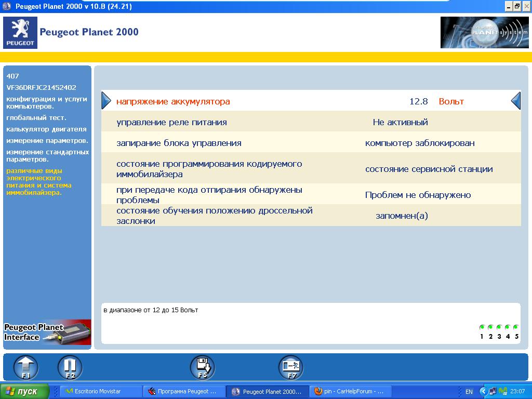Minimize the Peugeot Planet 2000 window
This screenshot has width=532, height=399.
[x=509, y=6]
